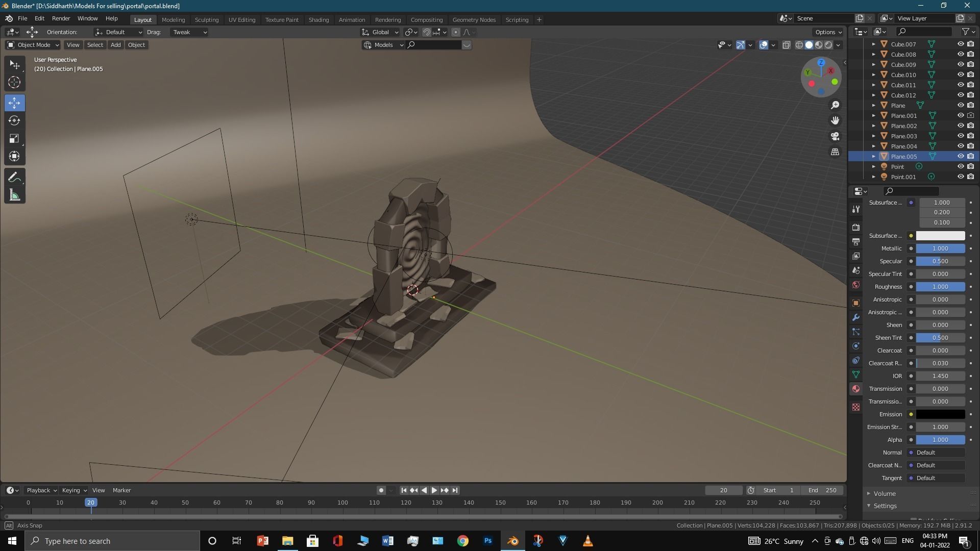Open the Object Data properties tab
The height and width of the screenshot is (551, 980).
tap(856, 374)
